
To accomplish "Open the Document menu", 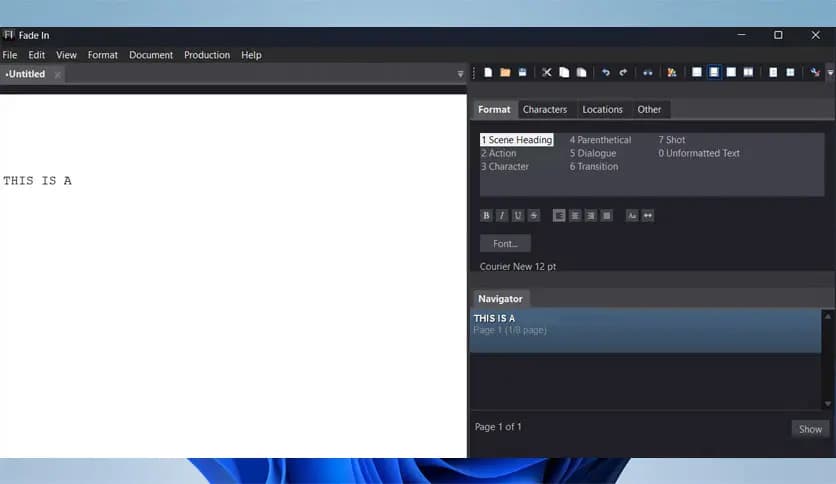I will coord(151,55).
